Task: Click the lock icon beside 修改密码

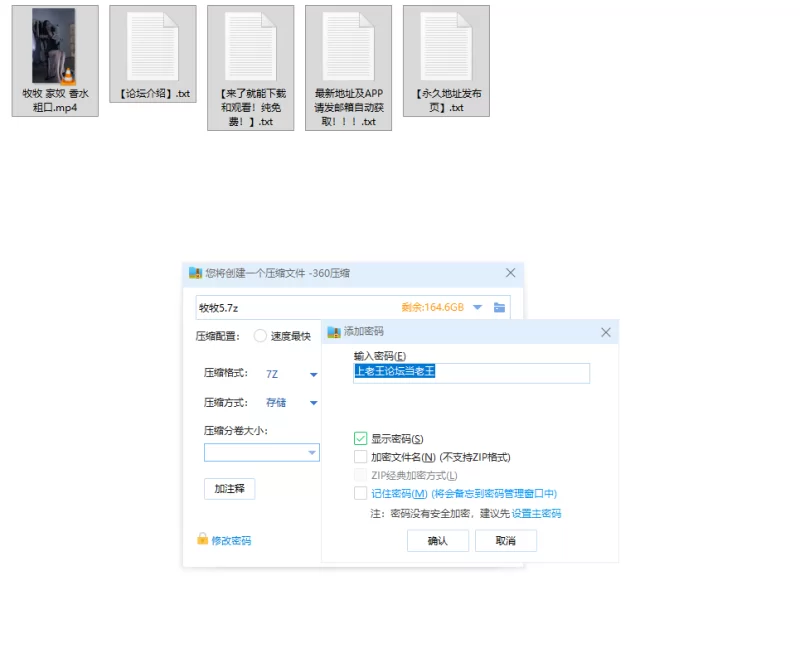Action: click(x=203, y=539)
